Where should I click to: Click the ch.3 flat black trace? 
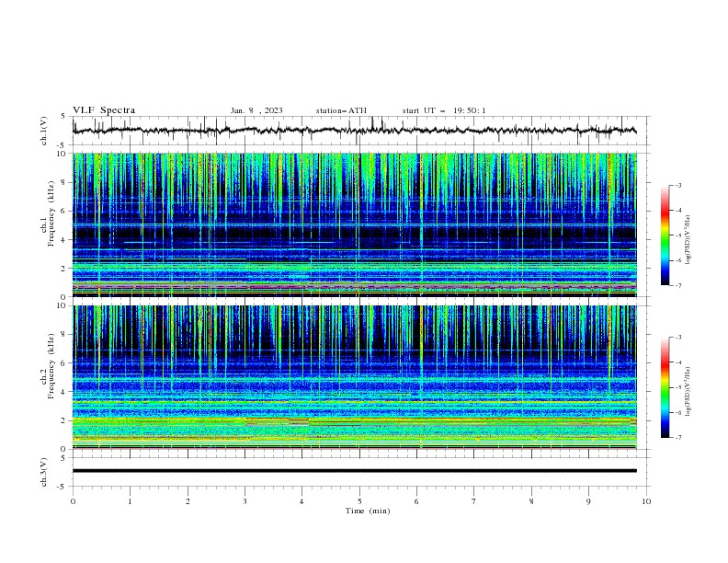(x=354, y=471)
